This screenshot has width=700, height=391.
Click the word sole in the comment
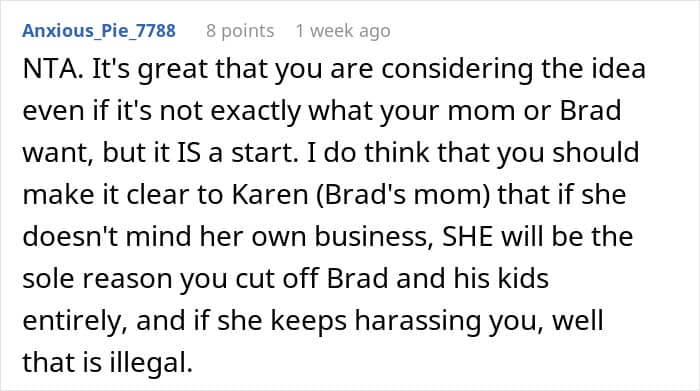(x=49, y=279)
